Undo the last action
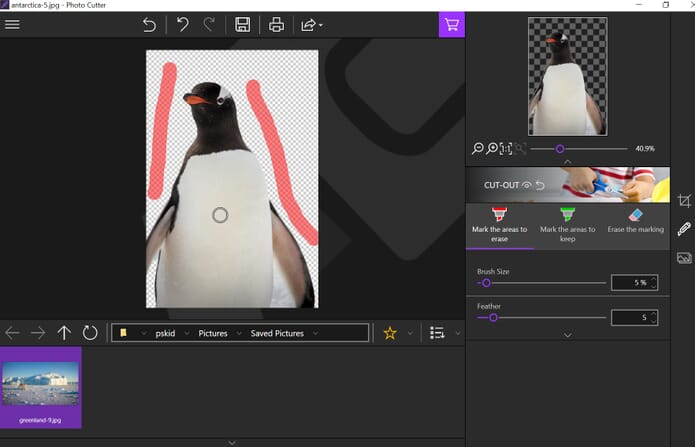 coord(183,24)
